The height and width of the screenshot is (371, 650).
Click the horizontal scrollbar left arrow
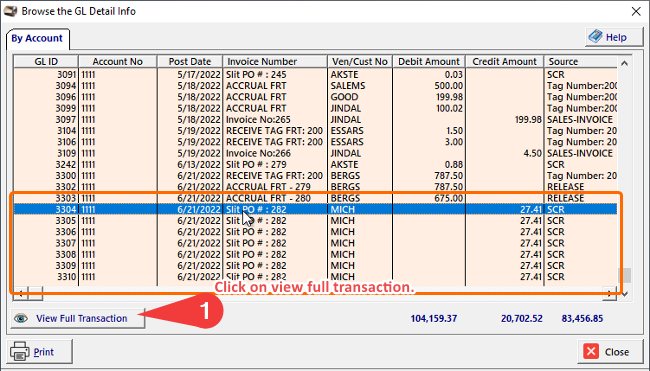click(x=21, y=293)
